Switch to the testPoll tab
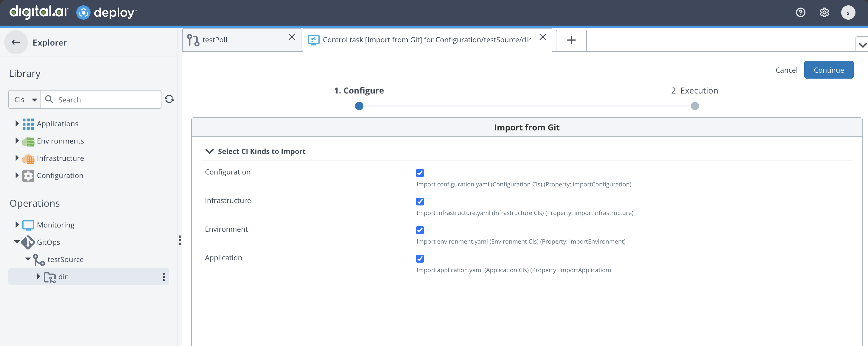Image resolution: width=868 pixels, height=346 pixels. [x=242, y=40]
